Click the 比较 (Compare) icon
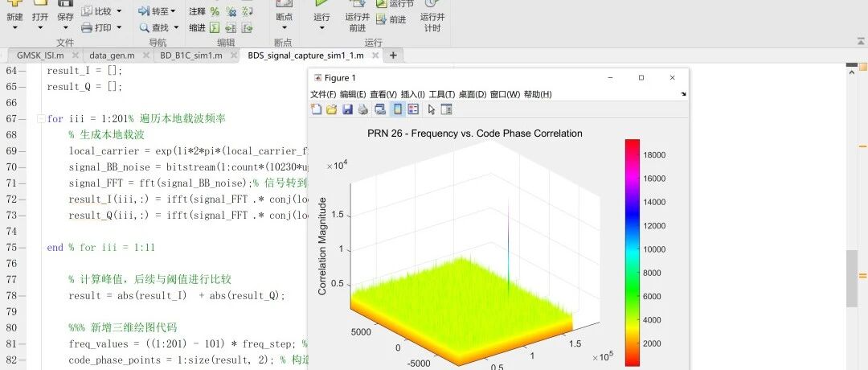868x370 pixels. (x=87, y=11)
